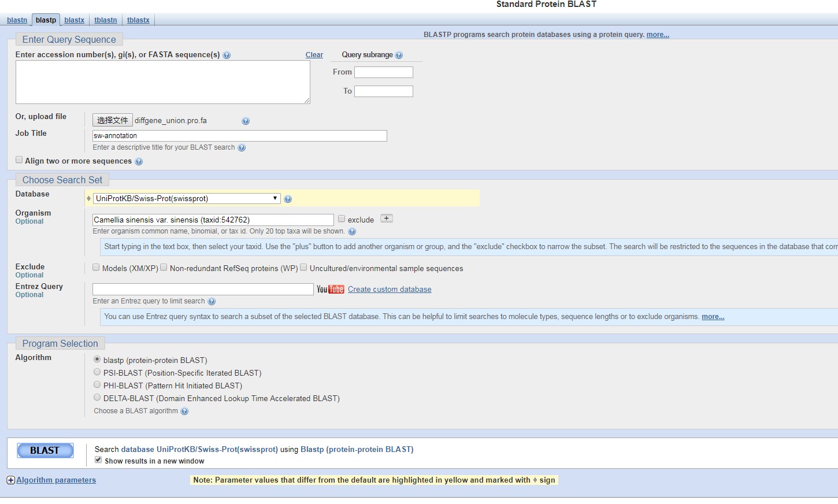
Task: Open help icon next to FASTA sequence label
Action: pos(227,55)
